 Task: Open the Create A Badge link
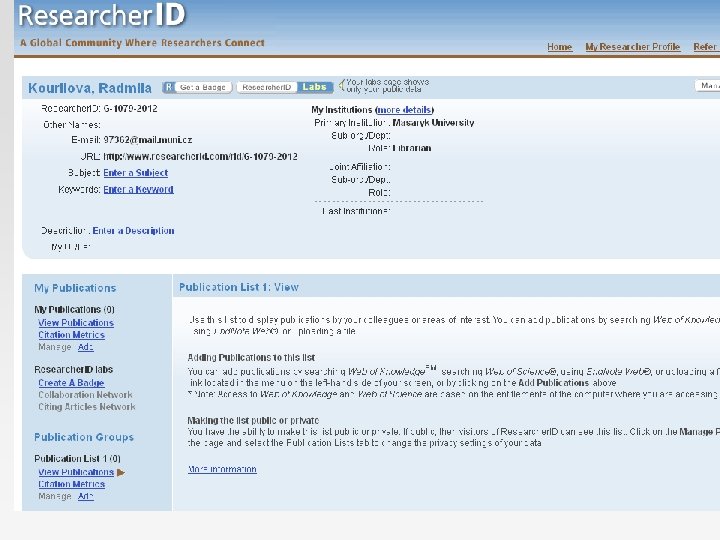pyautogui.click(x=71, y=383)
